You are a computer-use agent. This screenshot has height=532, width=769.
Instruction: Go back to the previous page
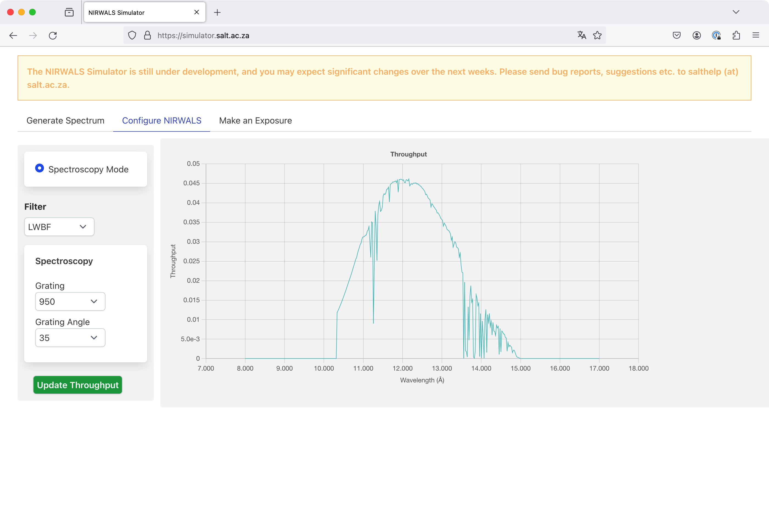(13, 35)
